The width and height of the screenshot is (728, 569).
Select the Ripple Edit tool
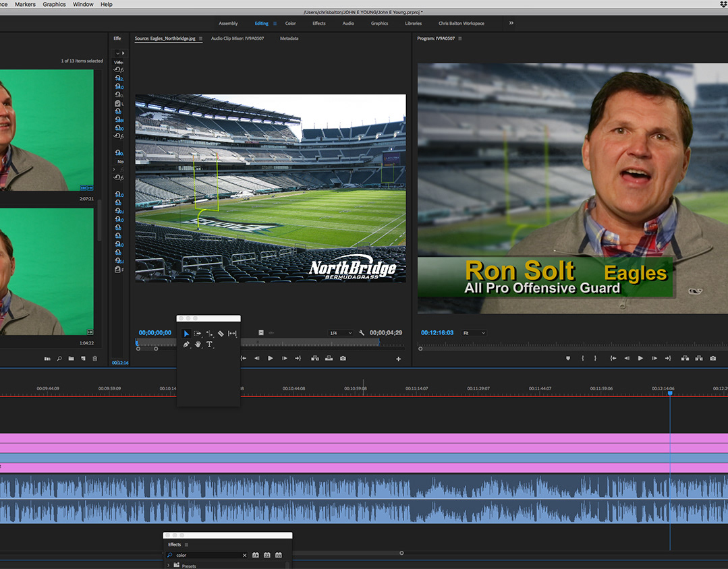[x=209, y=334]
